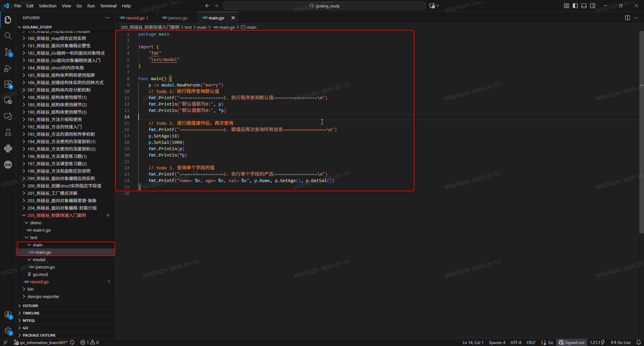Change indentation via Spaces: 4
This screenshot has width=644, height=346.
tap(497, 342)
